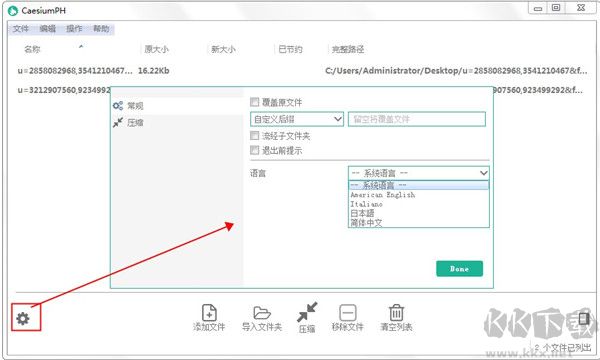The height and width of the screenshot is (360, 600).
Task: Maximize the CaesiumPH window
Action: tap(556, 8)
